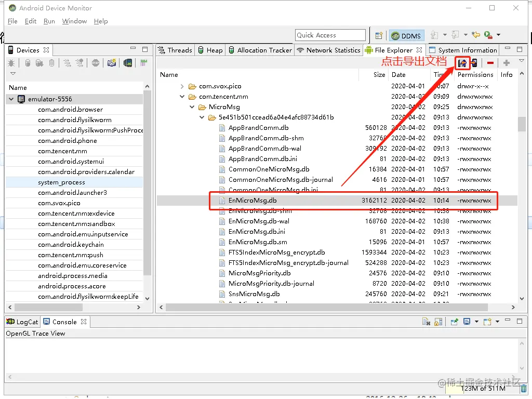
Task: Click the Clear Console icon
Action: point(426,322)
